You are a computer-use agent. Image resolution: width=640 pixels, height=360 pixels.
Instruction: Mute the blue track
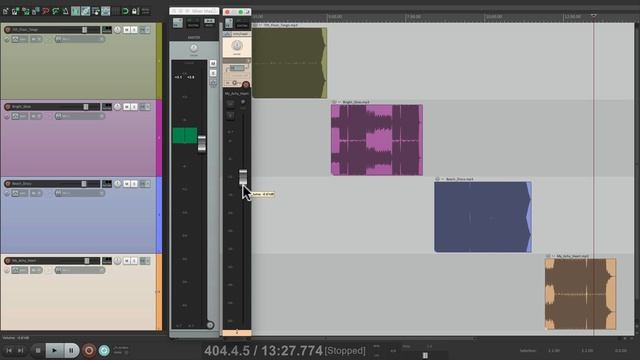point(127,184)
